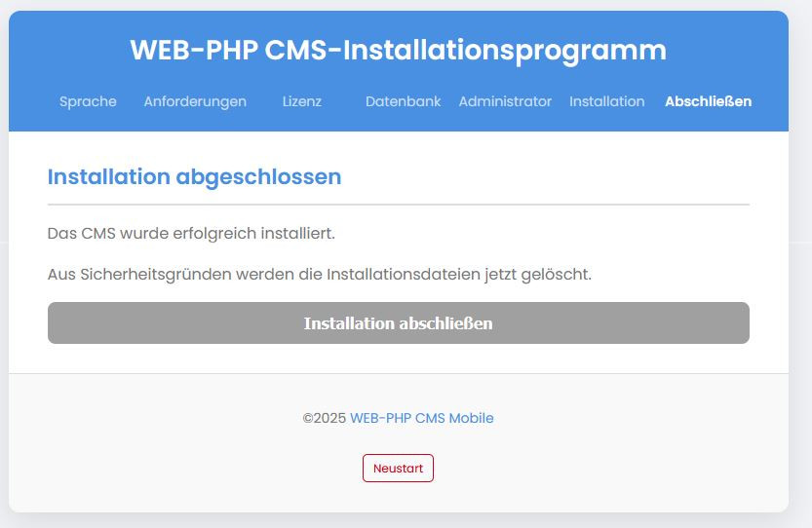Go to the Sprache step

pos(88,101)
